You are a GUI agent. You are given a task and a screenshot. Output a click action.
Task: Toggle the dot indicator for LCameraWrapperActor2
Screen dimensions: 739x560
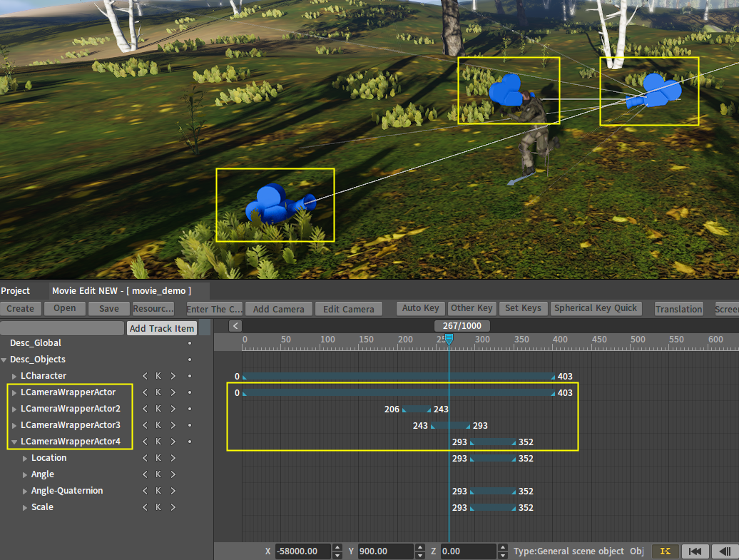pyautogui.click(x=190, y=409)
